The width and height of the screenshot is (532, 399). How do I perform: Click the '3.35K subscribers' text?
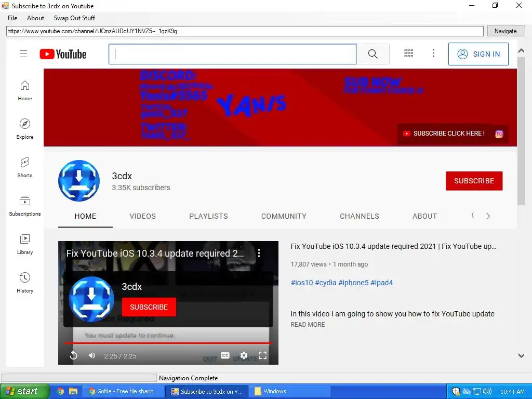pos(141,188)
